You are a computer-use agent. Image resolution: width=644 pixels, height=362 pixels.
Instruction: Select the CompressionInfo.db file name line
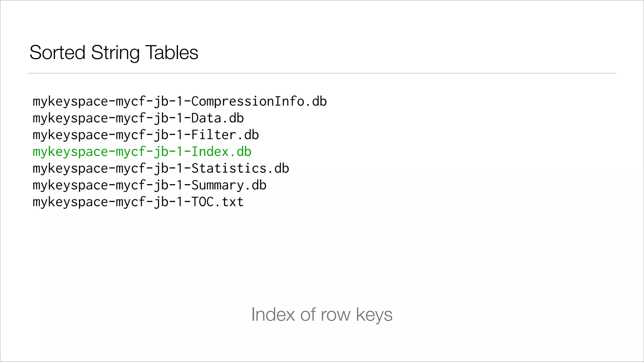(180, 101)
